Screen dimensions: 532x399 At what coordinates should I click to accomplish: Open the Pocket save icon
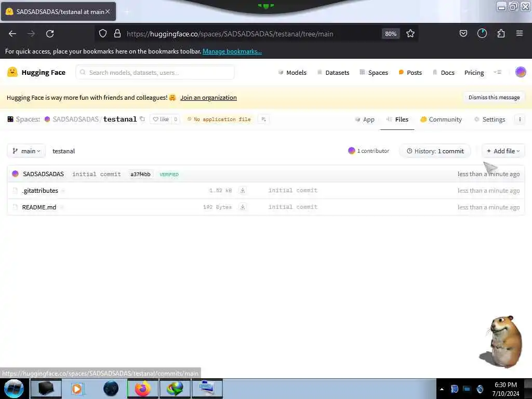click(x=463, y=34)
